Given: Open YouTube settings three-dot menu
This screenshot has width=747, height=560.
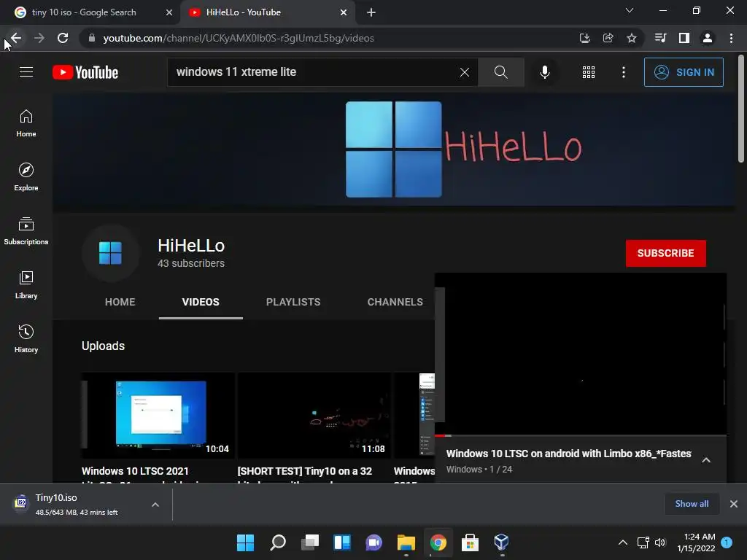Looking at the screenshot, I should coord(623,72).
